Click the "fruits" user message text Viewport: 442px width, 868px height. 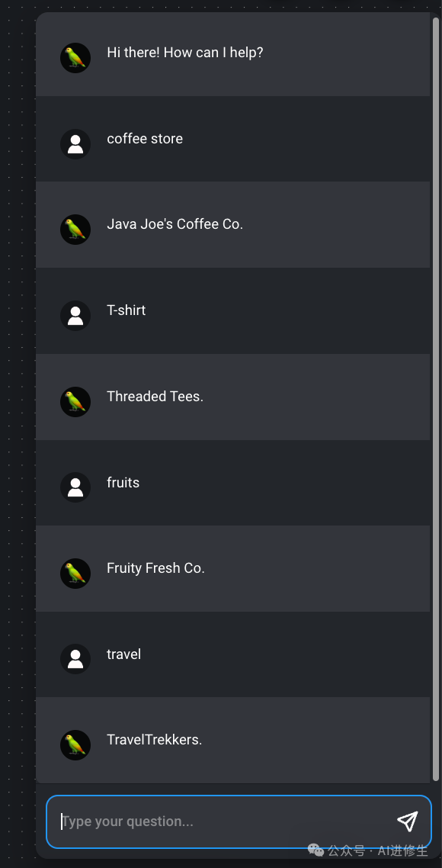123,482
